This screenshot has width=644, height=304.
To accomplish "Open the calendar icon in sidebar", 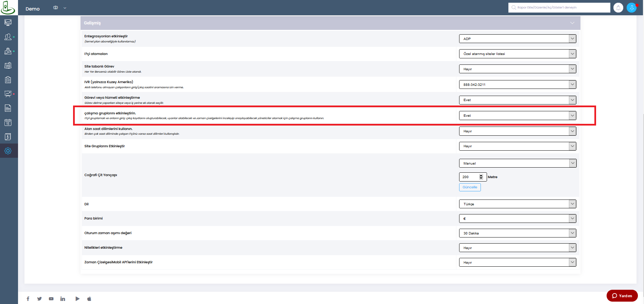I will [x=8, y=122].
